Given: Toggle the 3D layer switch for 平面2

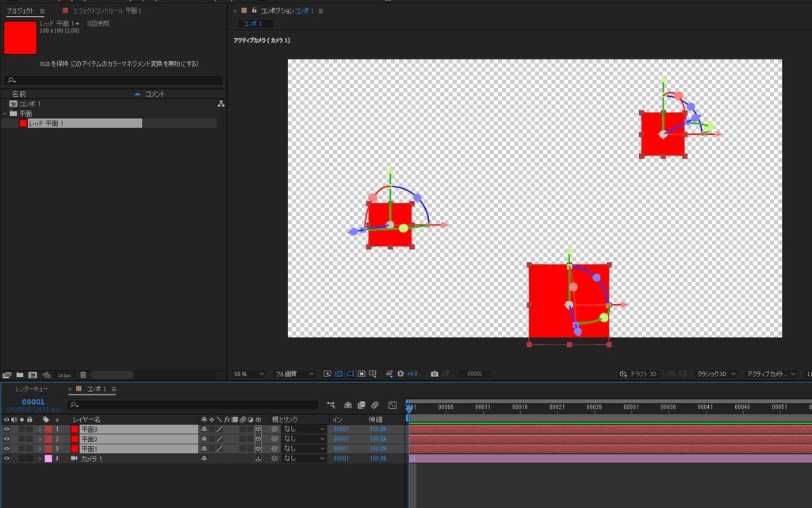Looking at the screenshot, I should point(258,439).
